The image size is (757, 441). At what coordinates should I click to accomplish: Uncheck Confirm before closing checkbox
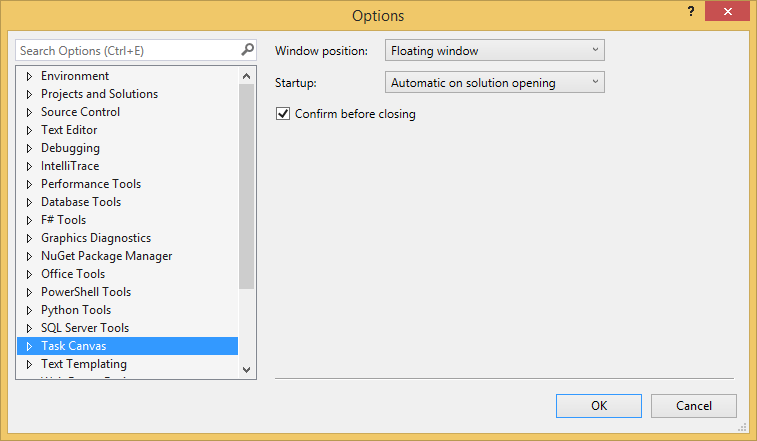point(283,114)
